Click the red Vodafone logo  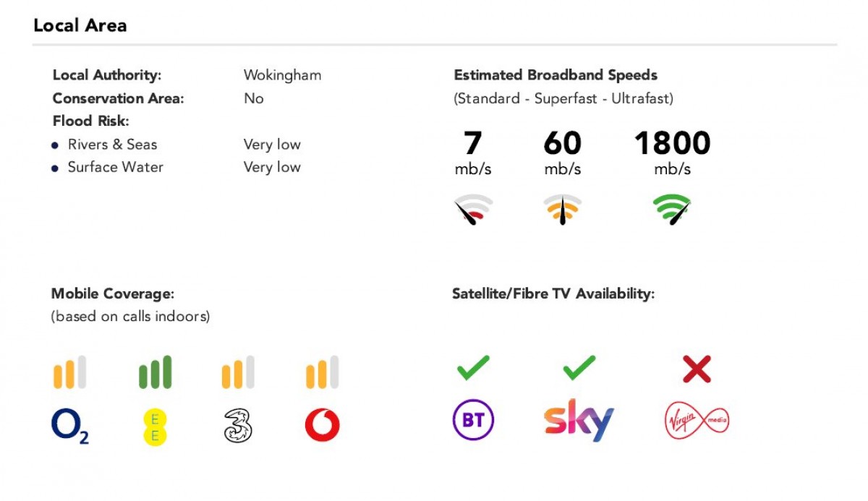[322, 426]
